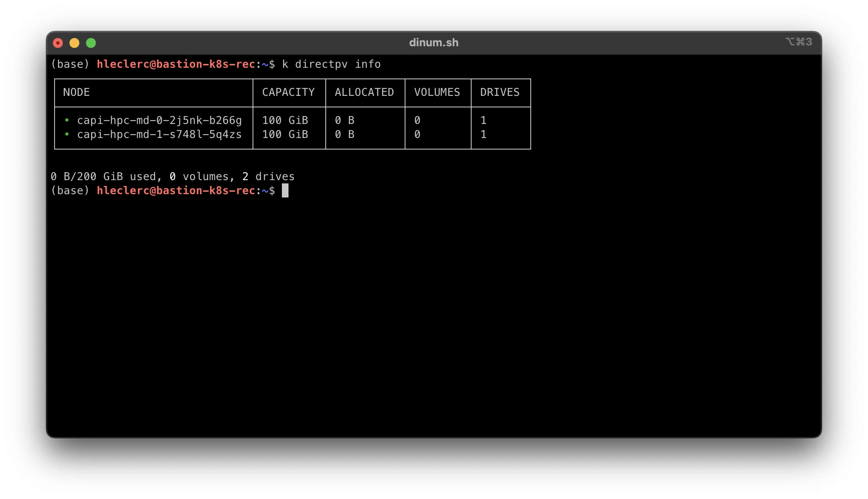868x499 pixels.
Task: Click the ⌥⌘3 shortcut indicator
Action: click(x=799, y=42)
